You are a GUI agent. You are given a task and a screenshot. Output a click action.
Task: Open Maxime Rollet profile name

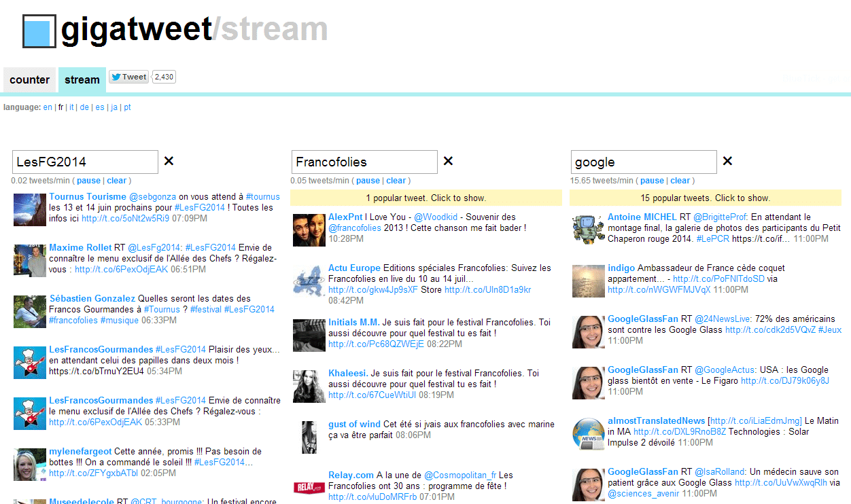point(80,248)
